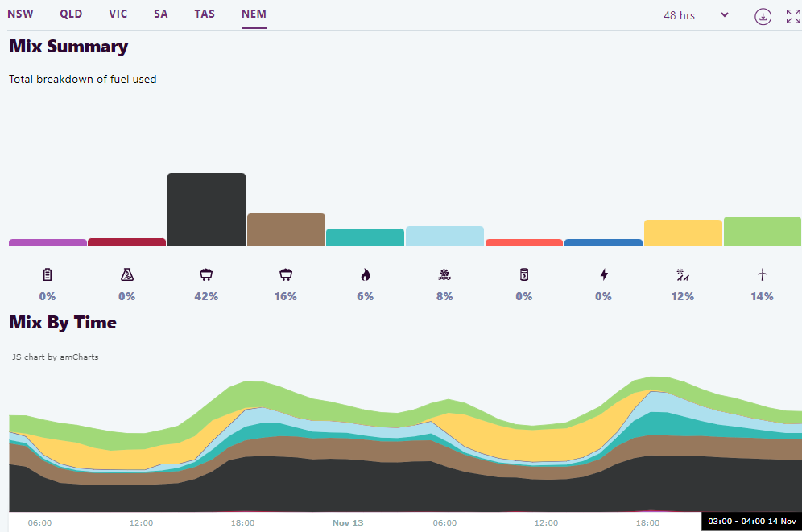Go to the TAS region tab
This screenshot has height=532, width=802.
click(x=205, y=14)
